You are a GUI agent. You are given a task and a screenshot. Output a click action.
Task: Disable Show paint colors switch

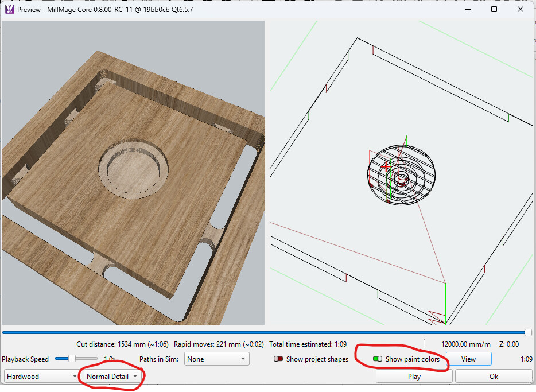click(x=377, y=359)
